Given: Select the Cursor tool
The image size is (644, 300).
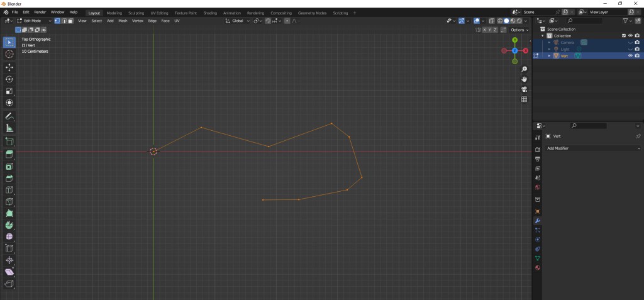Looking at the screenshot, I should 9,54.
